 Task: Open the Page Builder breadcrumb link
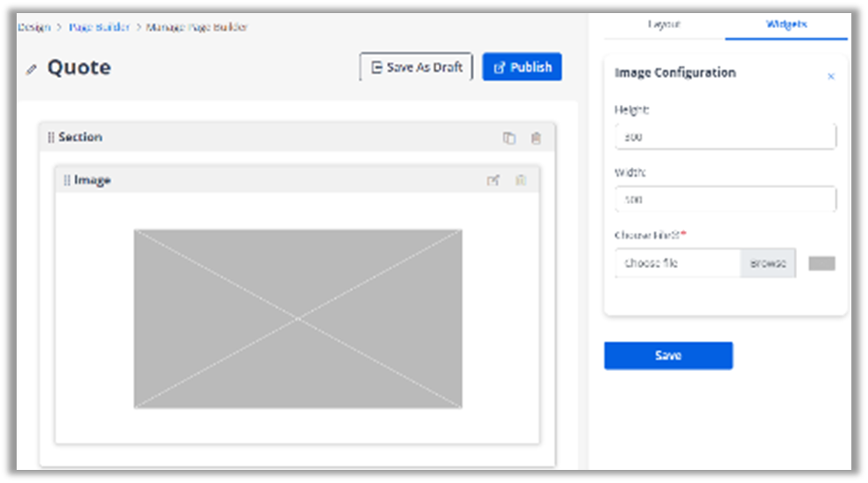pyautogui.click(x=100, y=27)
